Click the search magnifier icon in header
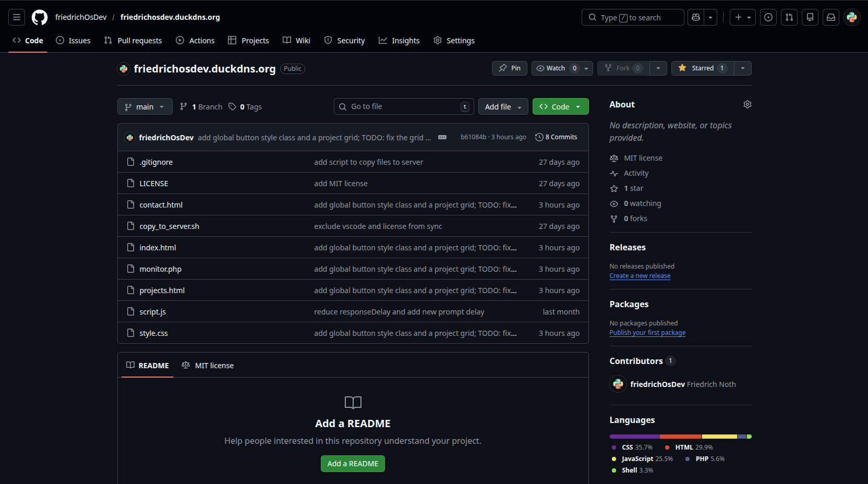The height and width of the screenshot is (484, 868). coord(593,17)
